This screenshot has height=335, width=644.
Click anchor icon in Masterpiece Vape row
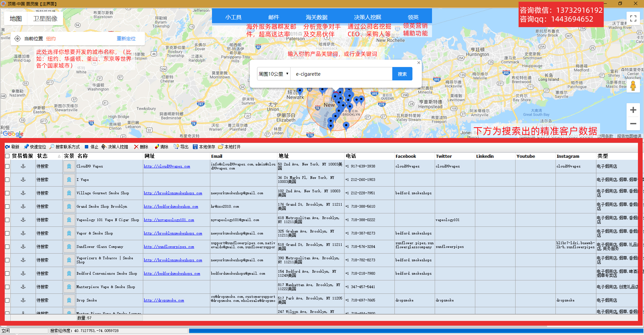(x=23, y=287)
